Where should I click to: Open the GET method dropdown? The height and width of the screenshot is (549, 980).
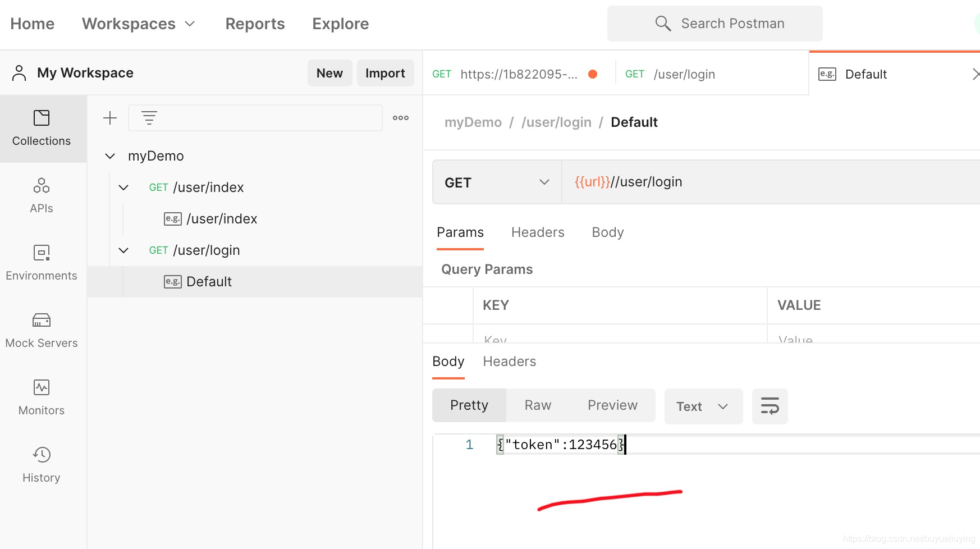tap(497, 182)
